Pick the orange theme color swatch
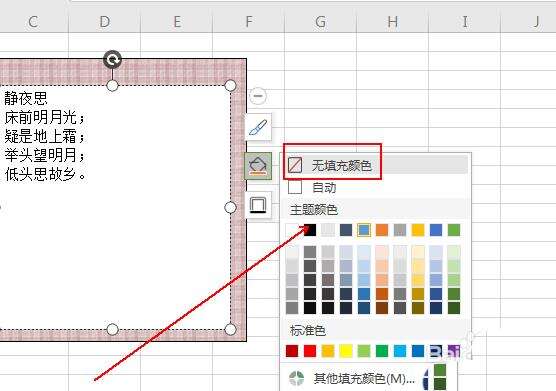Image resolution: width=556 pixels, height=391 pixels. click(382, 230)
